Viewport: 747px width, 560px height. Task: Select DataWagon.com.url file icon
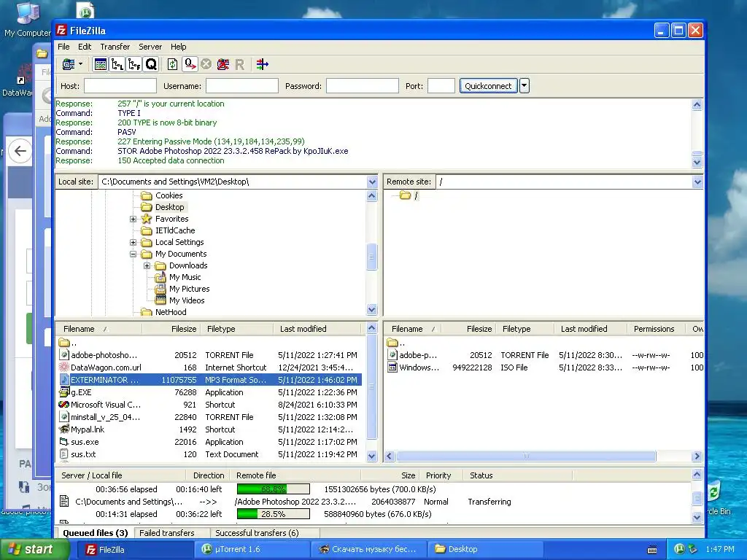point(64,367)
